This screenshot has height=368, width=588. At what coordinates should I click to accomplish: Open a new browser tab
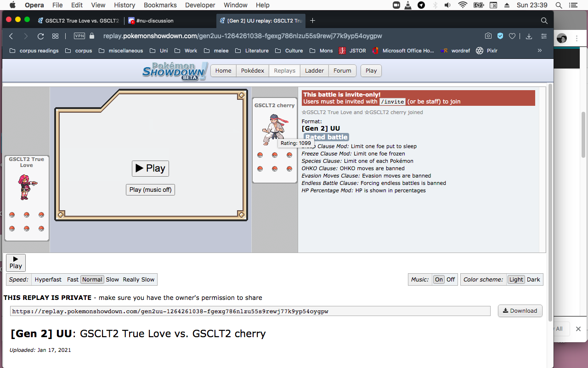[x=313, y=21]
